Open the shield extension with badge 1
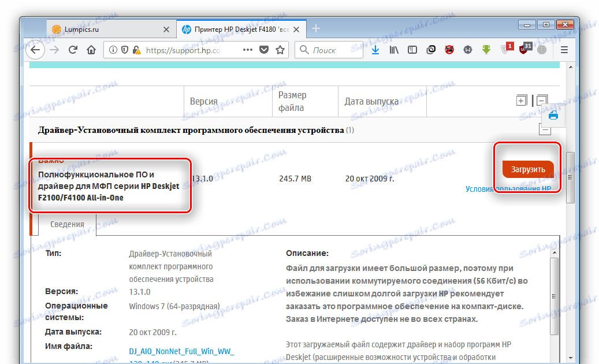The width and height of the screenshot is (599, 364). coord(507,49)
